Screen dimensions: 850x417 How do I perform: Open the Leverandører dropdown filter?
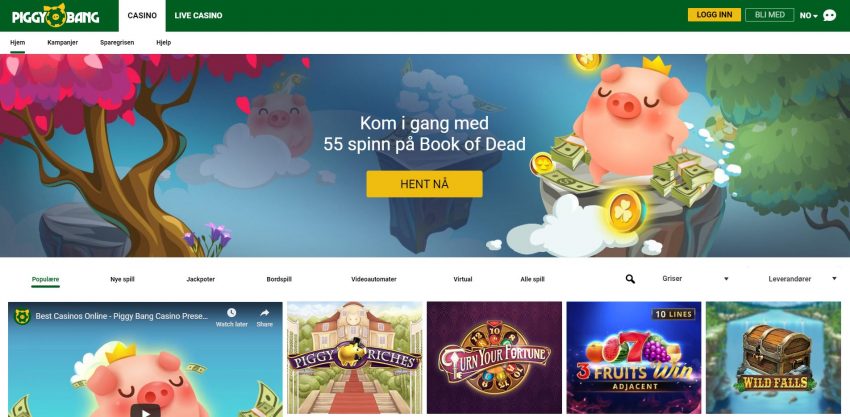[803, 279]
